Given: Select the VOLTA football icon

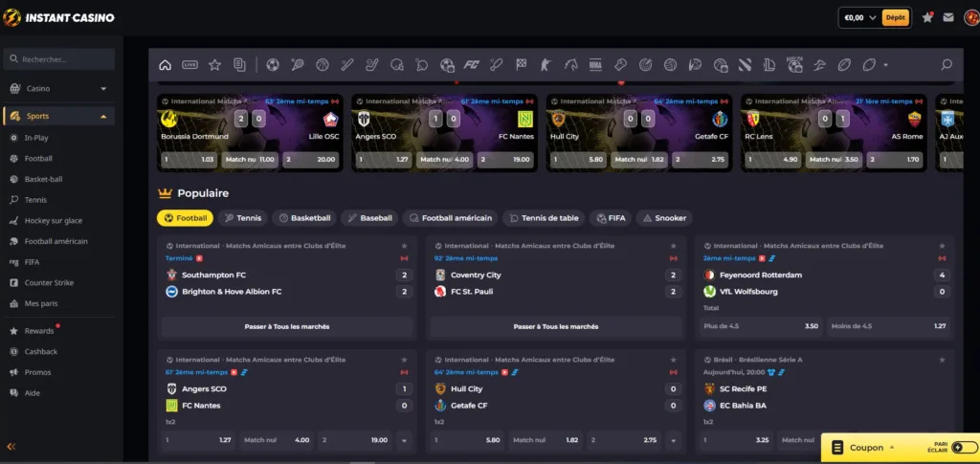Looking at the screenshot, I should (x=794, y=64).
